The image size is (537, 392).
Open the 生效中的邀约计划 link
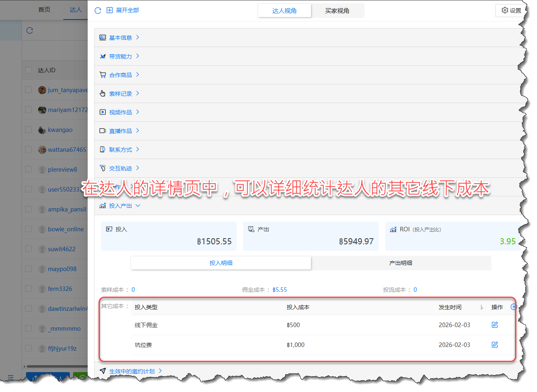click(x=132, y=371)
